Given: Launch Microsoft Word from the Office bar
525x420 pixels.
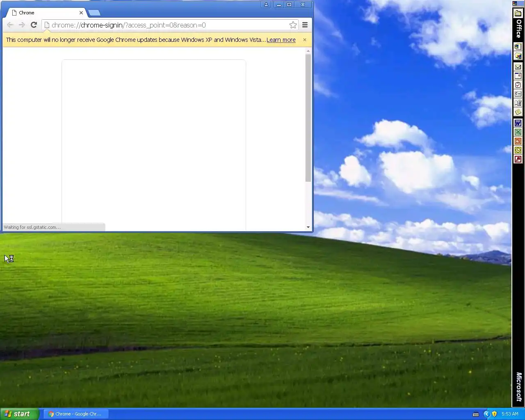Looking at the screenshot, I should point(518,123).
